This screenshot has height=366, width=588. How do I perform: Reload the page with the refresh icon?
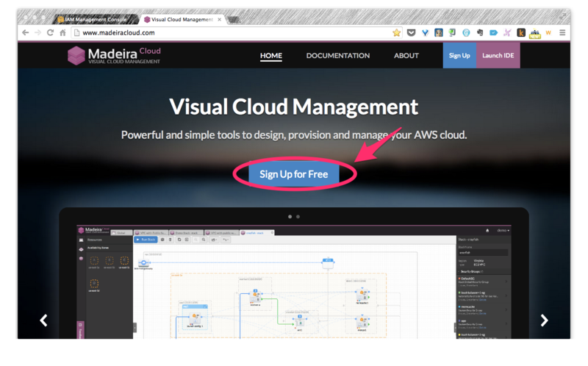click(50, 32)
